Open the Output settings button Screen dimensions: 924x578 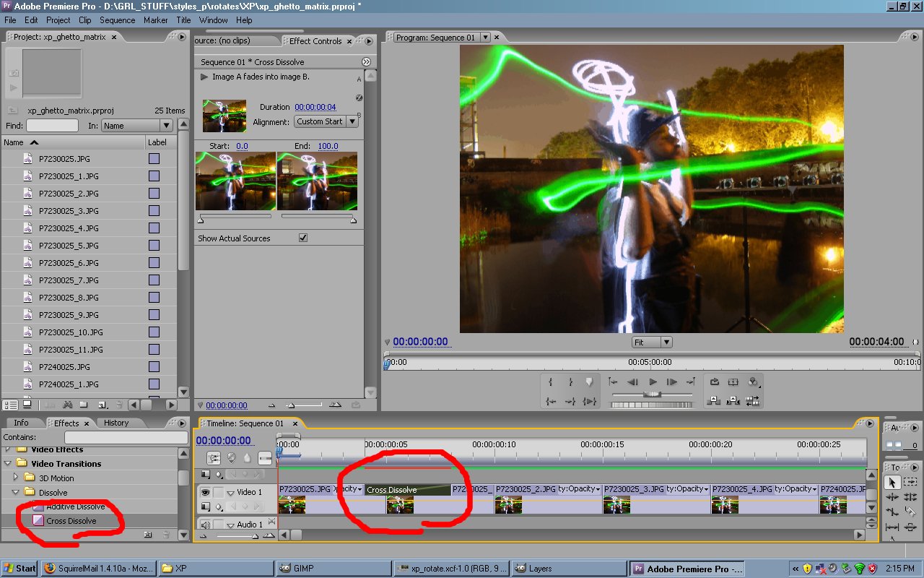[754, 381]
